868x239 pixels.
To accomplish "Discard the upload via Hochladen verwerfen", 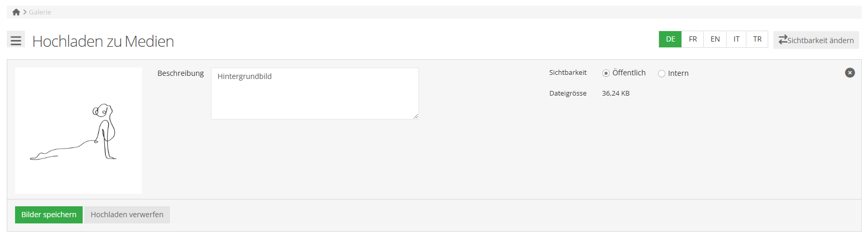I will 127,215.
